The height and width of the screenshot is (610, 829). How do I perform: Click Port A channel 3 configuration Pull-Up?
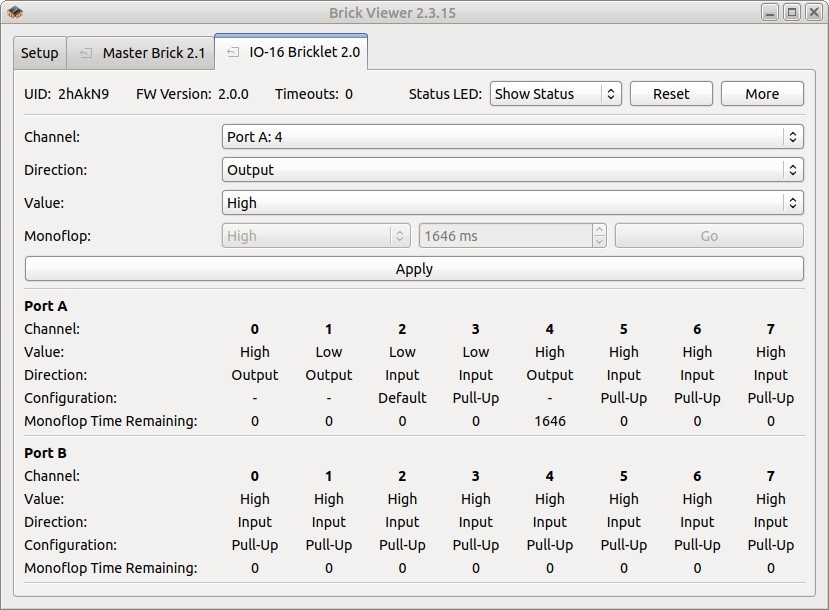[x=476, y=398]
